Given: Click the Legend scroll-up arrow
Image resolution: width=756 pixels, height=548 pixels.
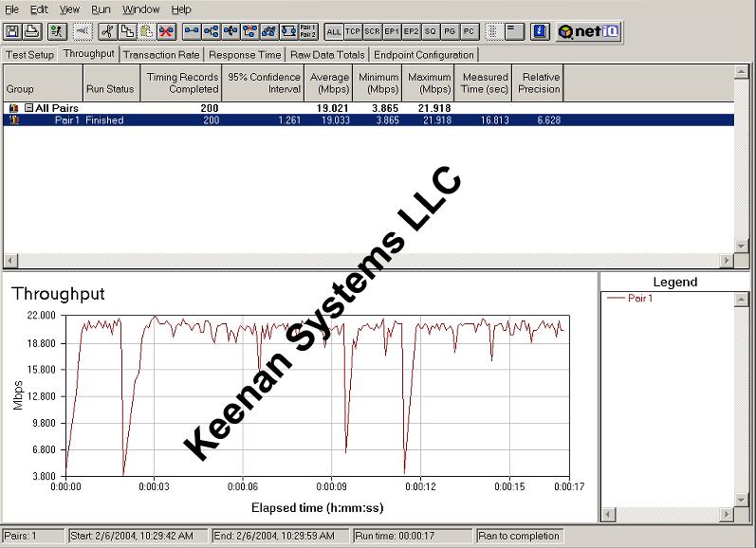Looking at the screenshot, I should click(x=741, y=300).
